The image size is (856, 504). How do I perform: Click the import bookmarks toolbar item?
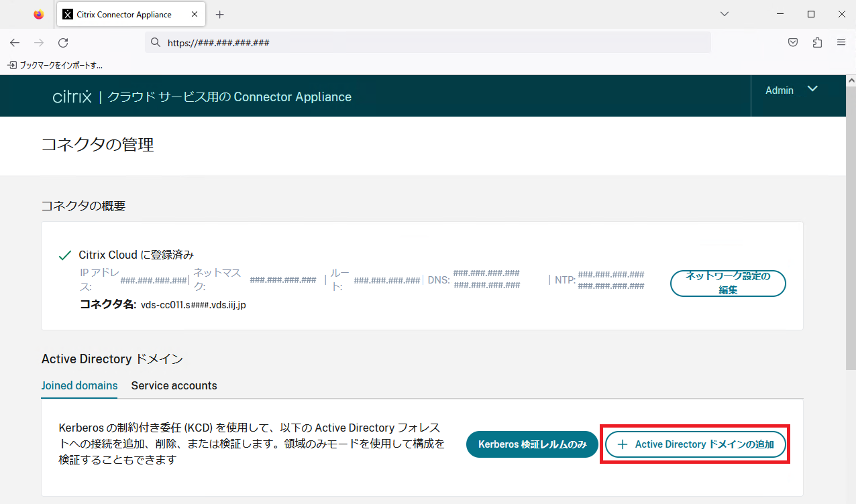55,65
